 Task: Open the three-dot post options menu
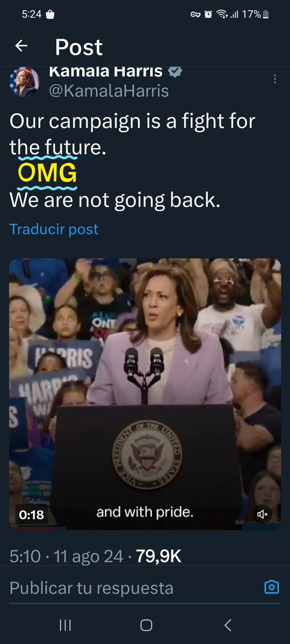pos(275,79)
